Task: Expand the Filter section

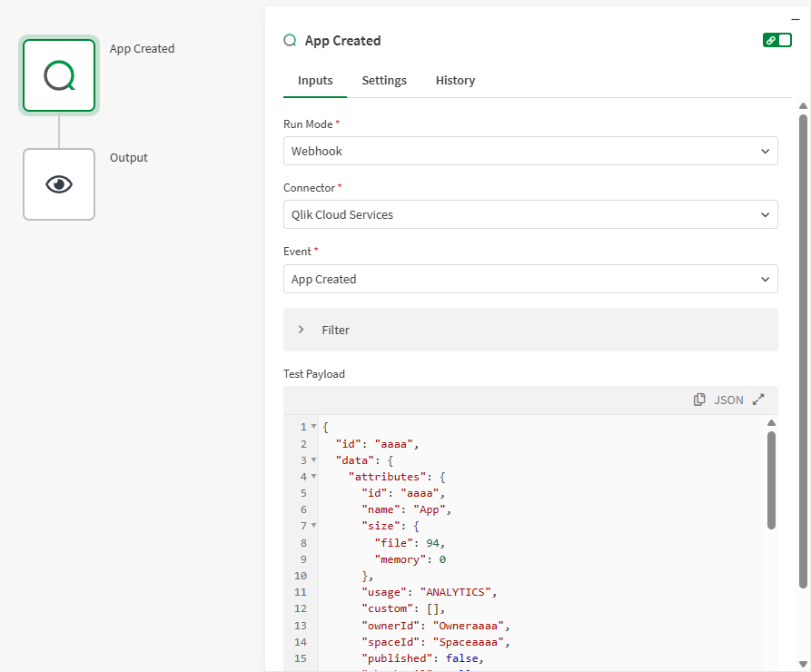Action: pos(530,330)
